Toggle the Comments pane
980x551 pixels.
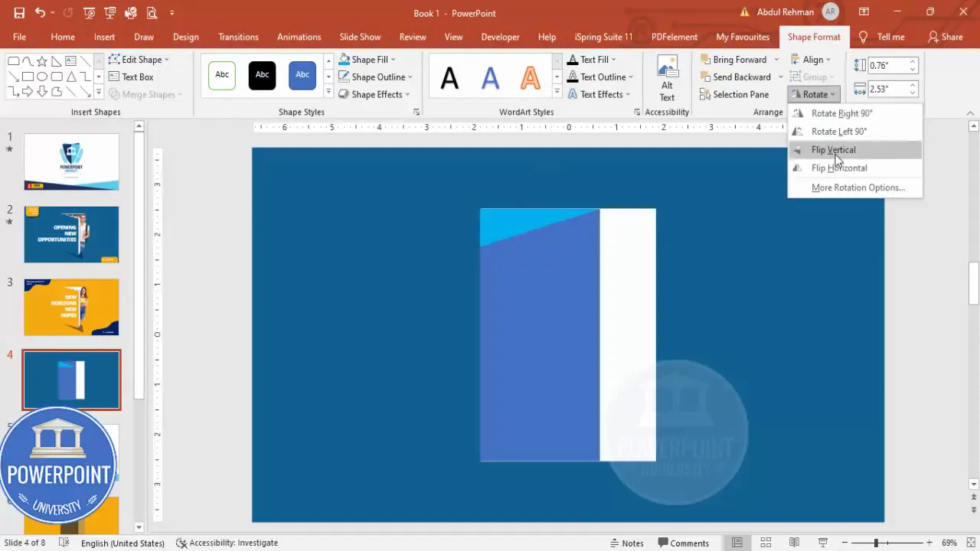click(x=683, y=543)
